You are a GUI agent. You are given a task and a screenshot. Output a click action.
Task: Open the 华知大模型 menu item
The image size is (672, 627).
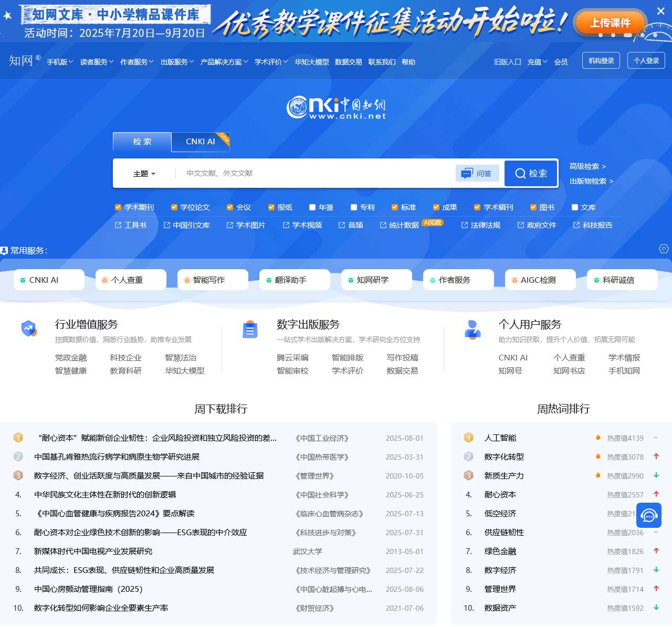312,61
